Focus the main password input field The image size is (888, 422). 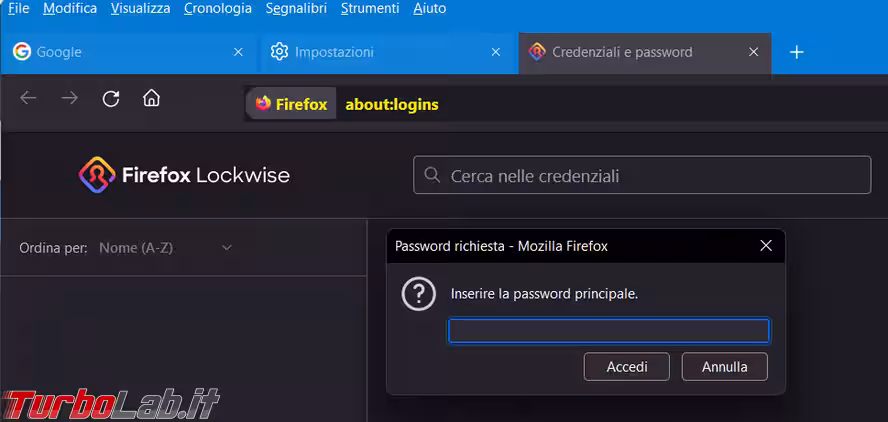pos(608,331)
